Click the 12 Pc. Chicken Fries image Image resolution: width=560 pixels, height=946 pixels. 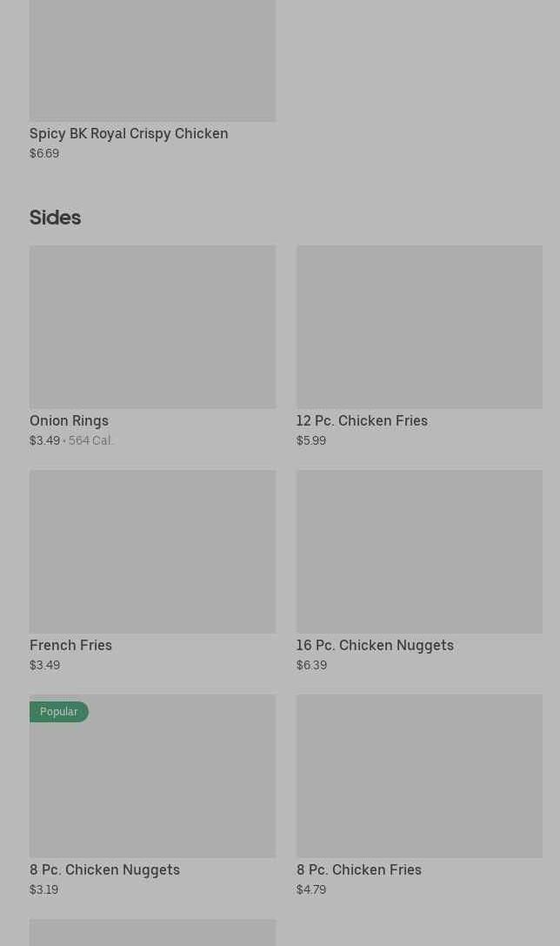coord(419,326)
